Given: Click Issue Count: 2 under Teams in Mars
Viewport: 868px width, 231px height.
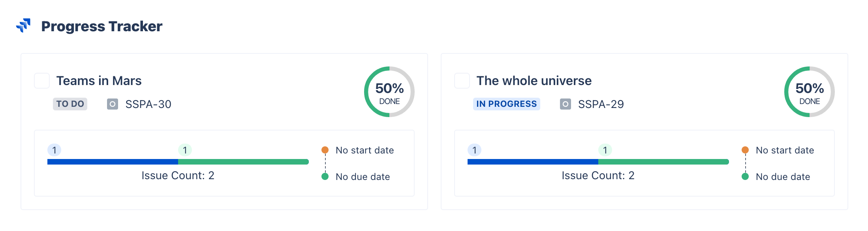Looking at the screenshot, I should click(178, 175).
